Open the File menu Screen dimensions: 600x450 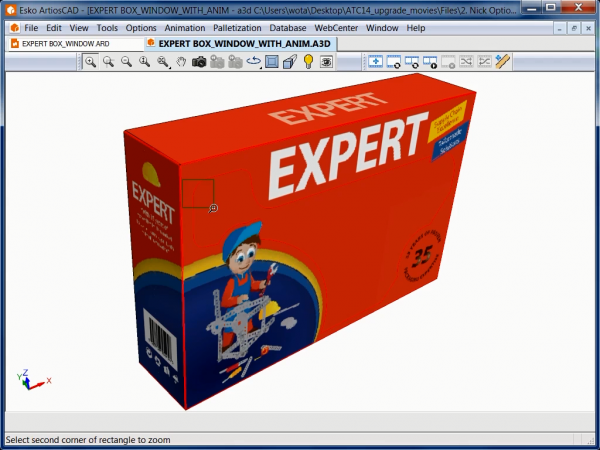click(x=31, y=28)
